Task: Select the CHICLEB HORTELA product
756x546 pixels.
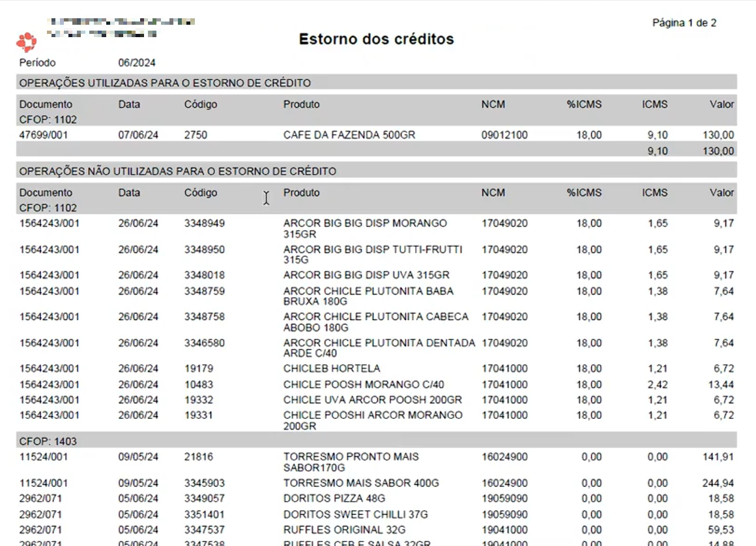Action: [331, 368]
